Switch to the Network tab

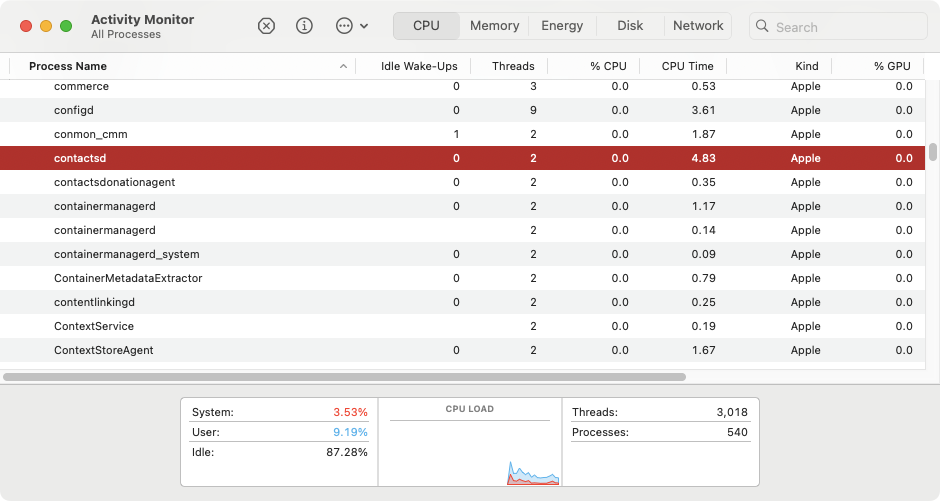pyautogui.click(x=698, y=26)
